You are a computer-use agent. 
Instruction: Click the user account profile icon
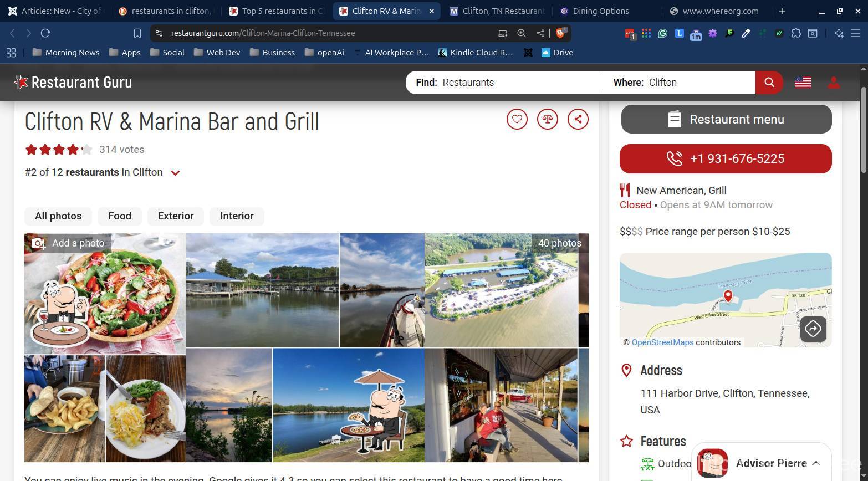coord(833,83)
